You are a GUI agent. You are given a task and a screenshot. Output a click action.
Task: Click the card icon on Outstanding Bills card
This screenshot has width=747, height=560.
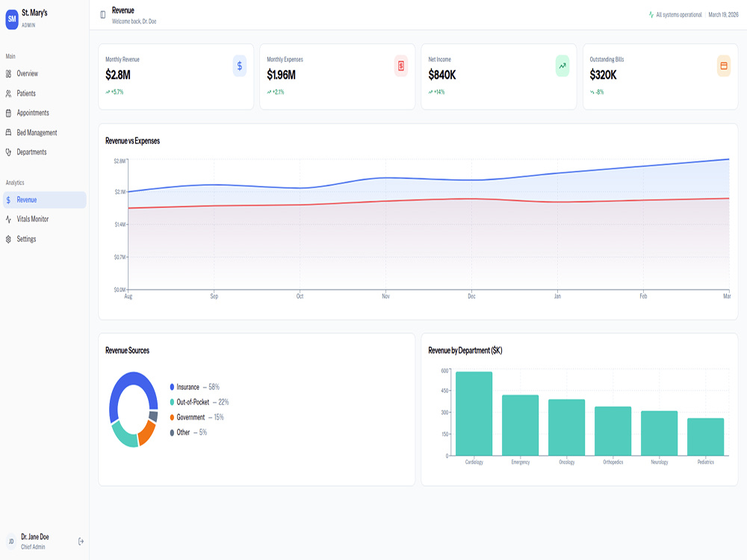724,66
